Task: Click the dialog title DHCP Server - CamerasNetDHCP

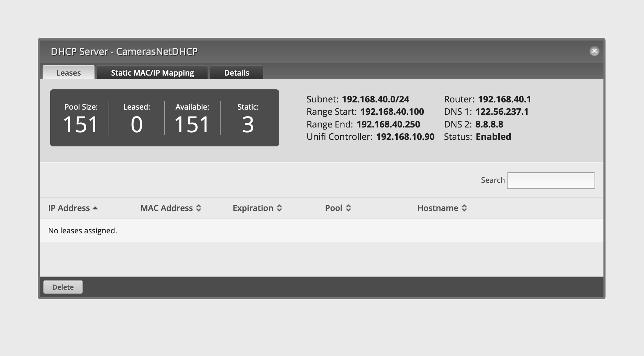Action: point(124,52)
